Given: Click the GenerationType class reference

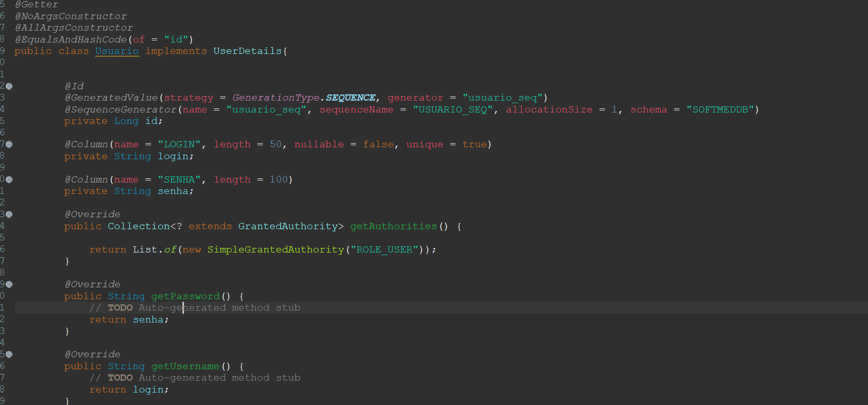Looking at the screenshot, I should (276, 97).
